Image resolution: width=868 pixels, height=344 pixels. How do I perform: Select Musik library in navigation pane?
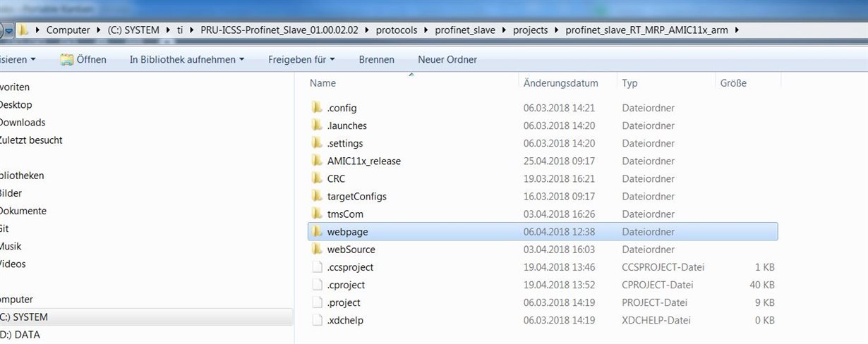click(11, 246)
